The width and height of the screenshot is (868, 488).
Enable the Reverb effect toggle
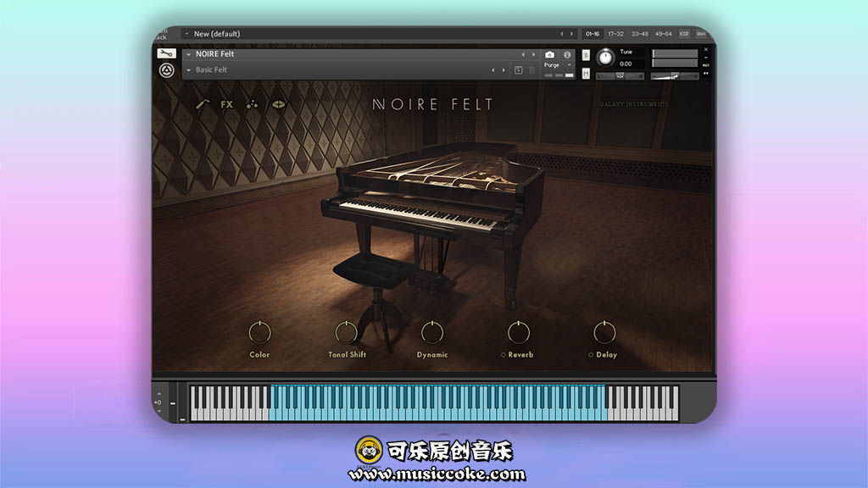[x=503, y=355]
